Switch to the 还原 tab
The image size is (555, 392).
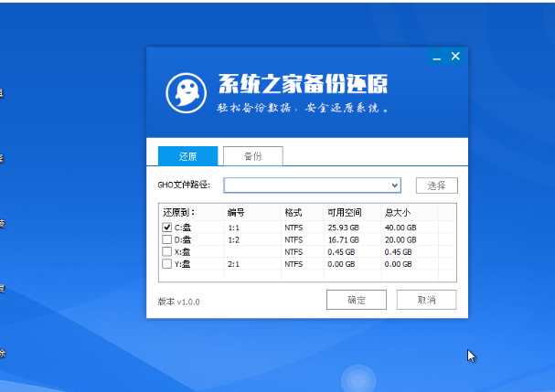[187, 156]
